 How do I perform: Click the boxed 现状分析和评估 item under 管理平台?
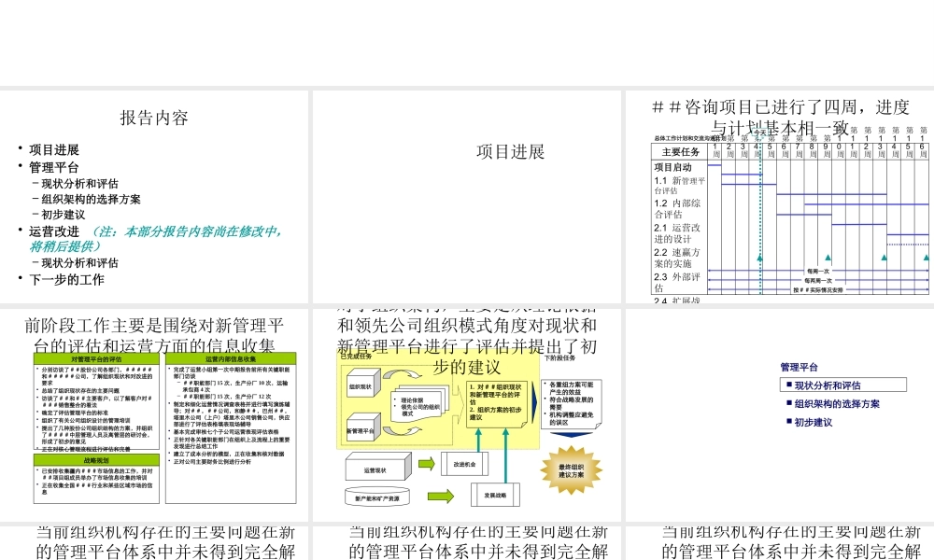pos(843,385)
